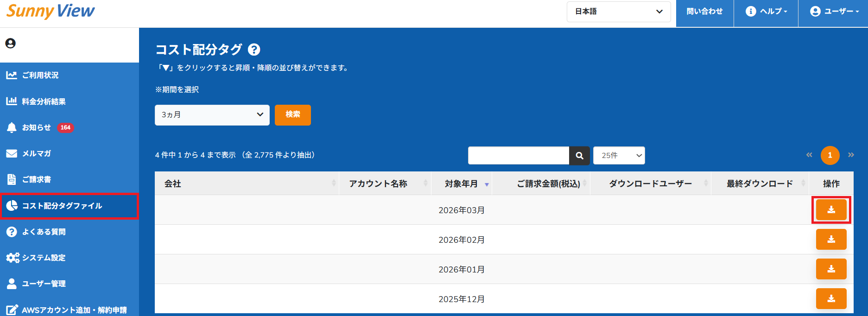
Task: Download the 2025年12月 cost allocation file
Action: [831, 299]
